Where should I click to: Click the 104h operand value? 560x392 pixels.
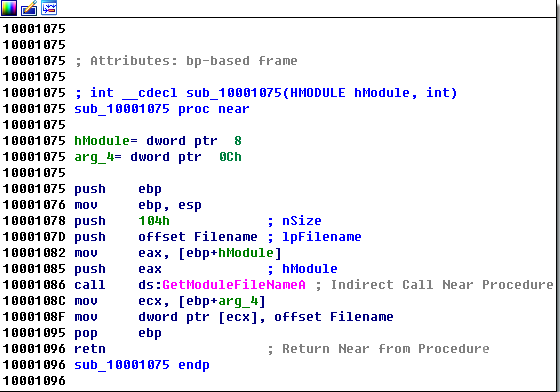tap(154, 221)
